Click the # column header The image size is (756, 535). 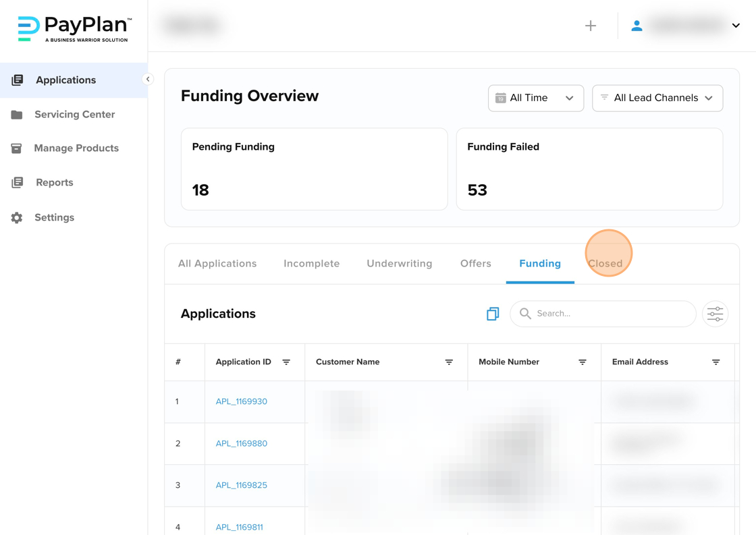(178, 362)
